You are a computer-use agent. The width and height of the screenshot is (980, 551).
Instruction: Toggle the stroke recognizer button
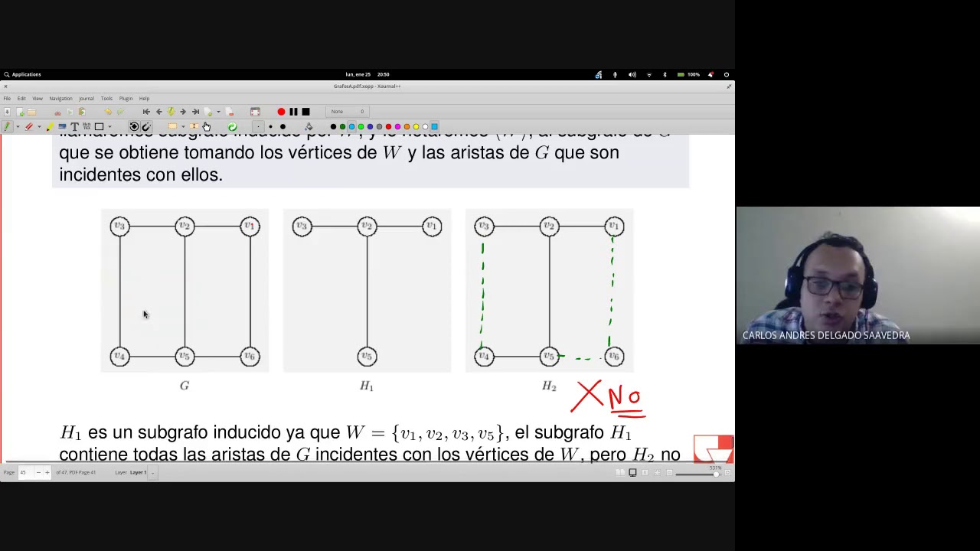134,126
